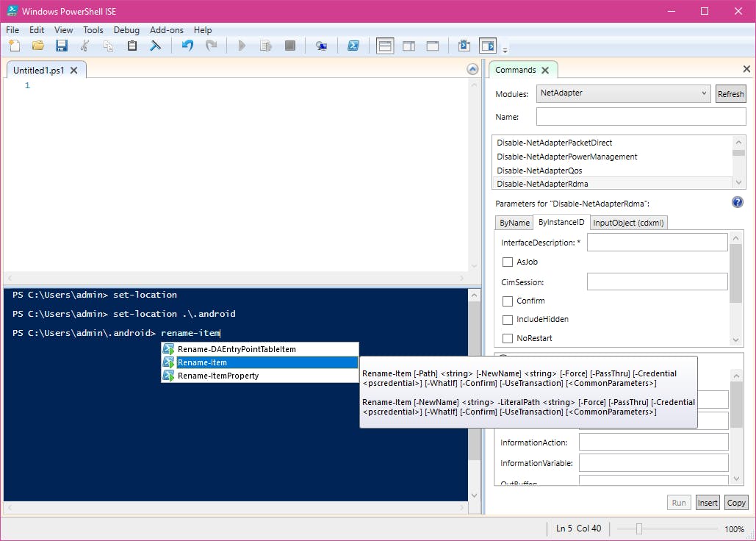
Task: Save the script with the floppy disk icon
Action: 62,46
